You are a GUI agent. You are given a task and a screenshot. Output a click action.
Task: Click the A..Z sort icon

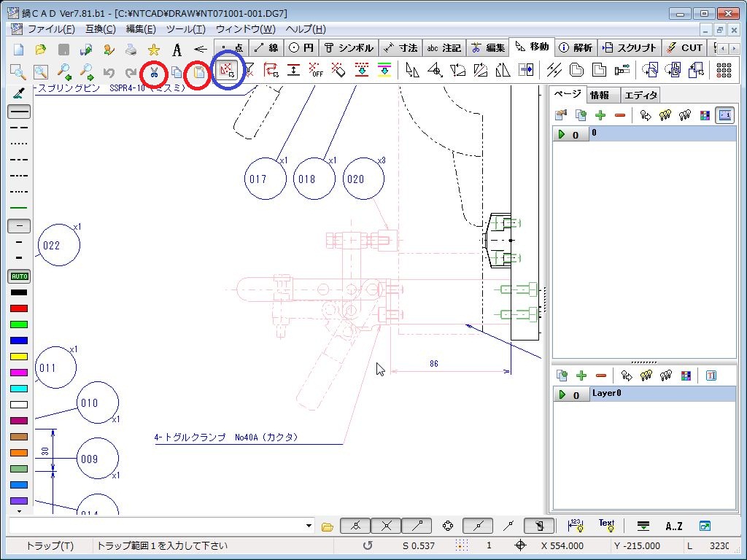[673, 526]
